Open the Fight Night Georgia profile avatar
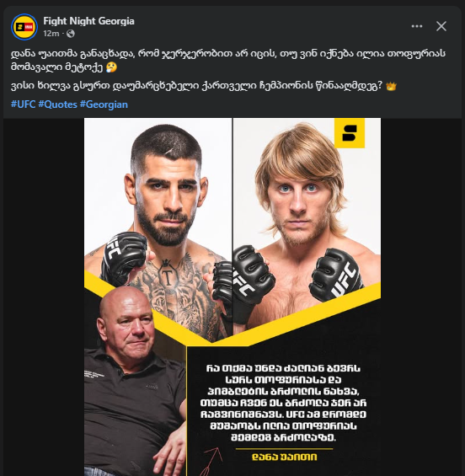This screenshot has height=476, width=465. click(24, 27)
